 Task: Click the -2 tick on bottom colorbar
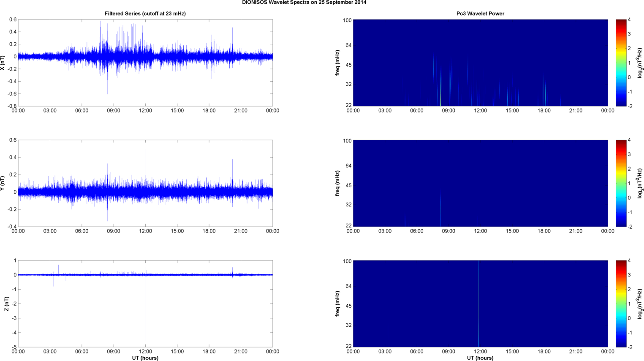click(x=629, y=347)
